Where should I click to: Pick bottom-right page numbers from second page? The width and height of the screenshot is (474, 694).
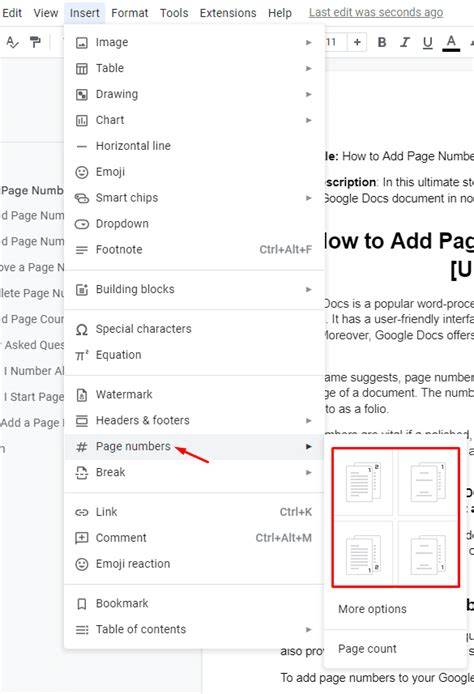click(x=428, y=553)
